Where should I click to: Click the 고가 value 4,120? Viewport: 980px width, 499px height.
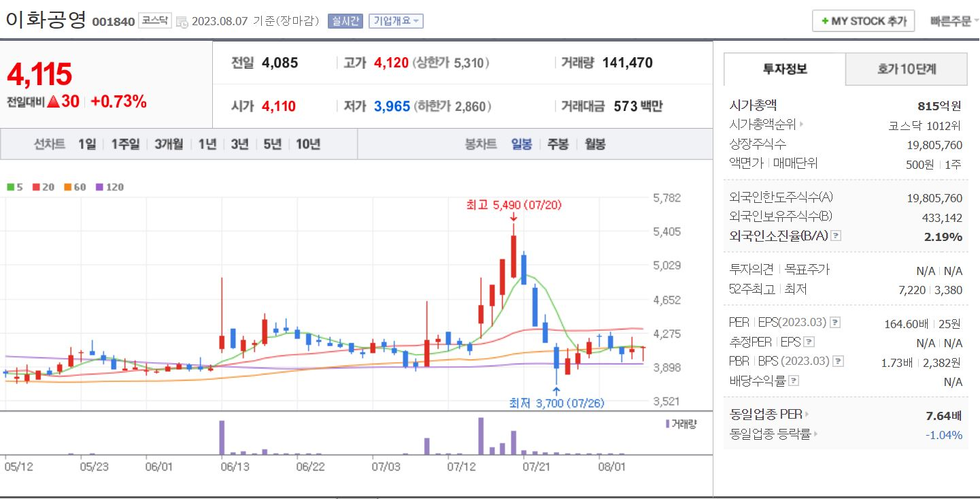391,63
